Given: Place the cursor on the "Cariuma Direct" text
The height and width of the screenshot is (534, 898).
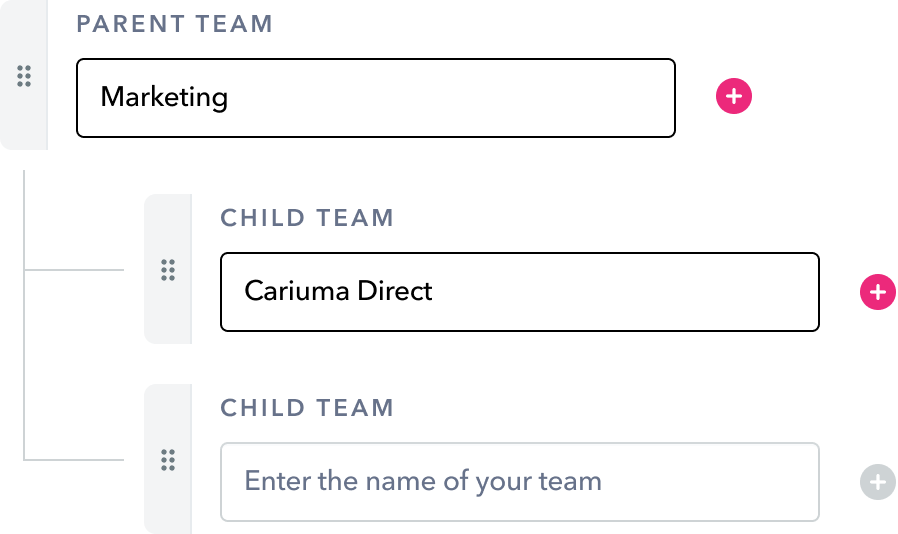Looking at the screenshot, I should tap(338, 292).
